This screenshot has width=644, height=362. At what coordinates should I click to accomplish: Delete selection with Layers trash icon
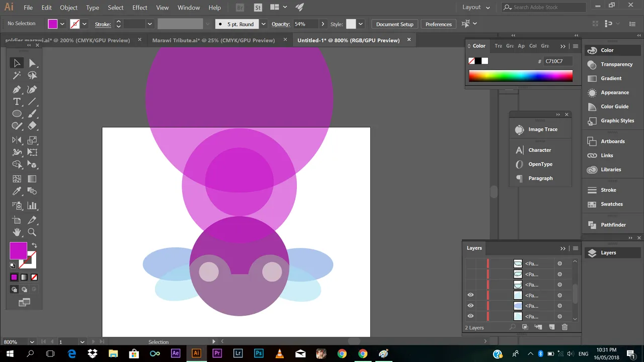coord(565,327)
